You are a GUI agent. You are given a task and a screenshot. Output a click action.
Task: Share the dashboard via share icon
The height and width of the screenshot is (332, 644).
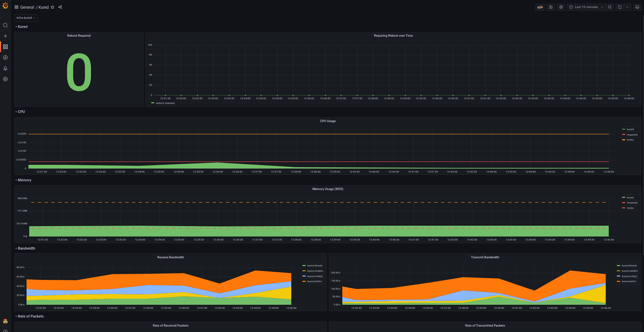60,7
